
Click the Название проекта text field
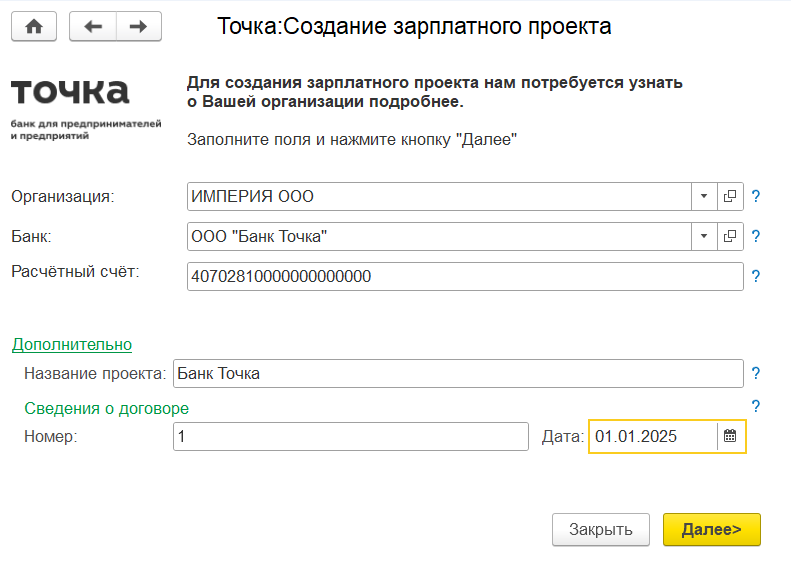coord(457,374)
